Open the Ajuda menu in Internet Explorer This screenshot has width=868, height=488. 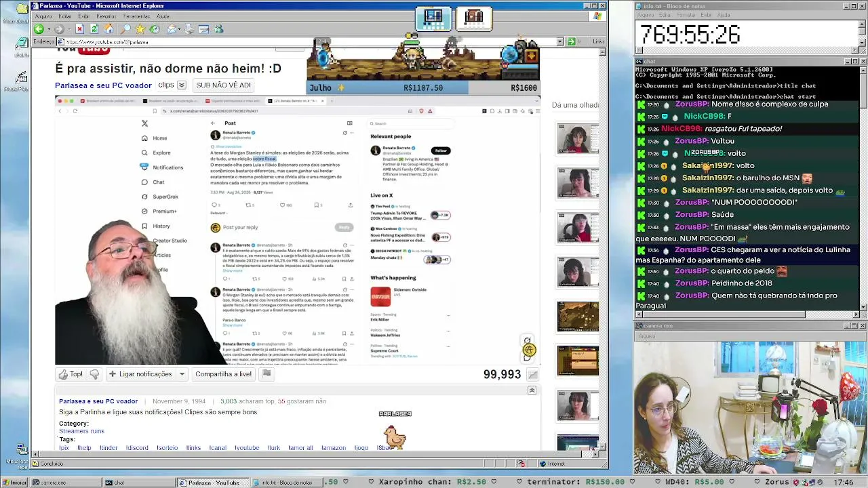click(163, 16)
